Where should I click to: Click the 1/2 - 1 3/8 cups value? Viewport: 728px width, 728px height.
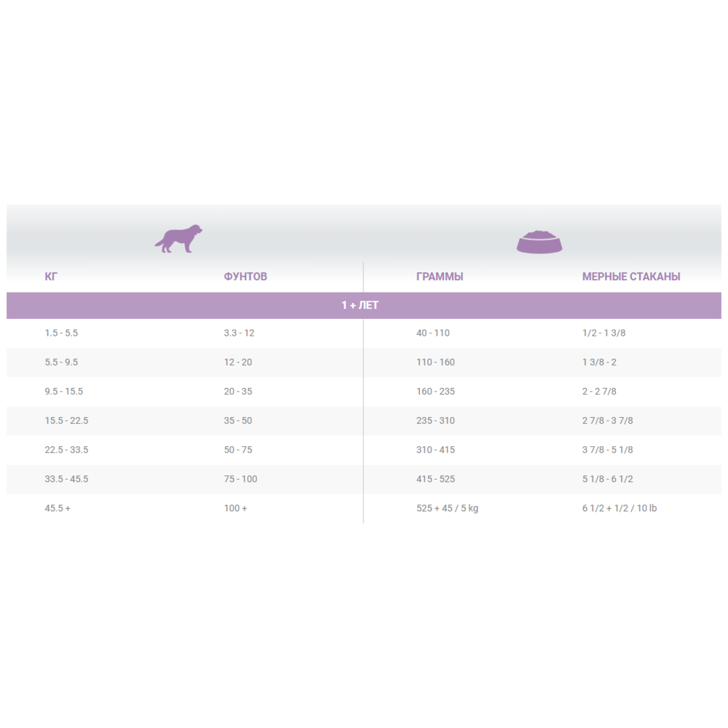[604, 333]
